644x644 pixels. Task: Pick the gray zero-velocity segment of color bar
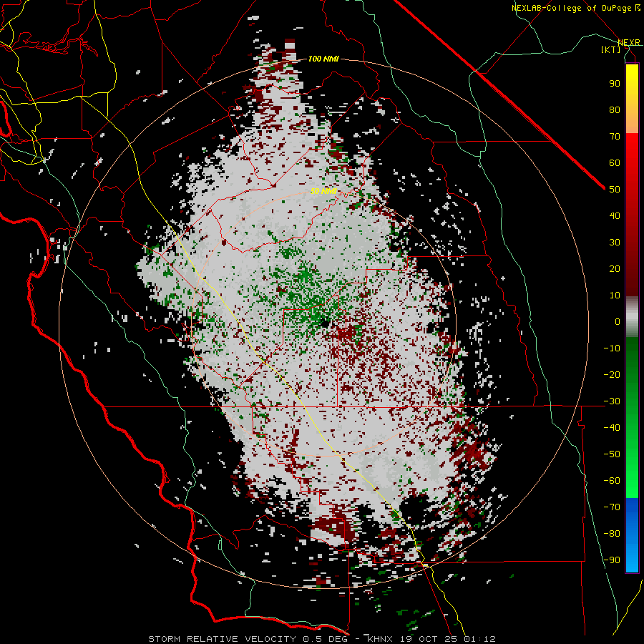632,317
